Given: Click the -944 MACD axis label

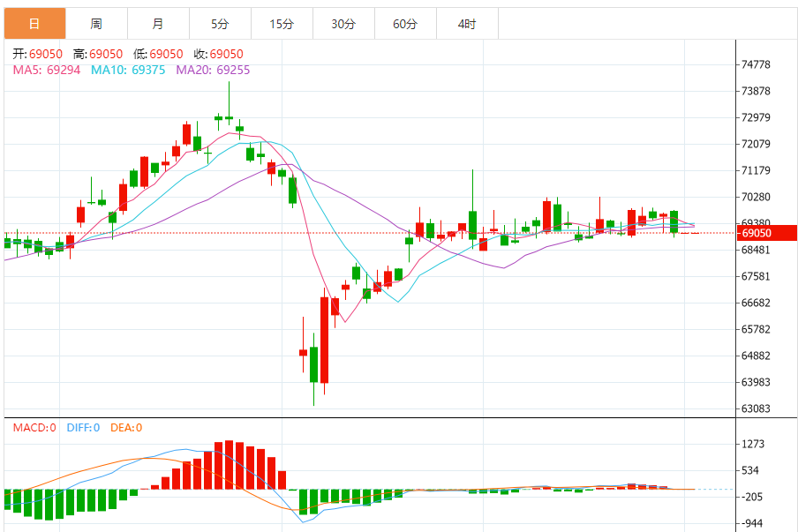Looking at the screenshot, I should [752, 523].
